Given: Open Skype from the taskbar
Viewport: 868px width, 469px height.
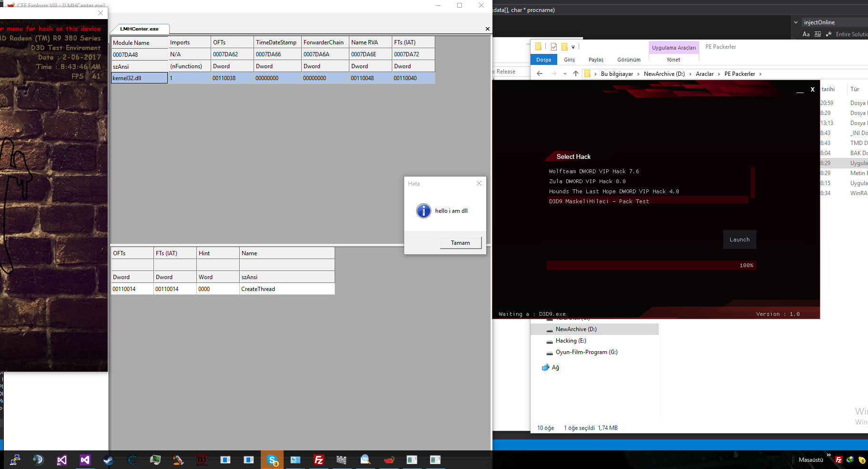Looking at the screenshot, I should point(272,460).
